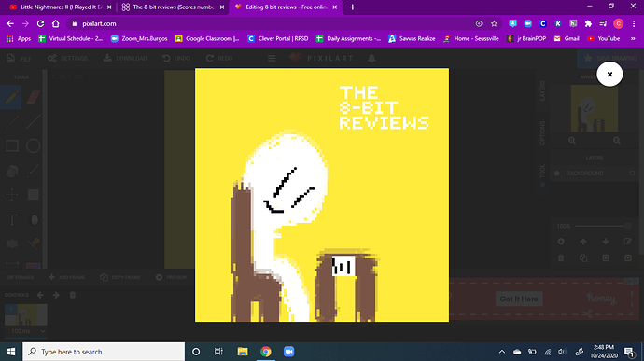Screen dimensions: 644x361
Task: Select the Bucket fill tool
Action: click(x=12, y=171)
